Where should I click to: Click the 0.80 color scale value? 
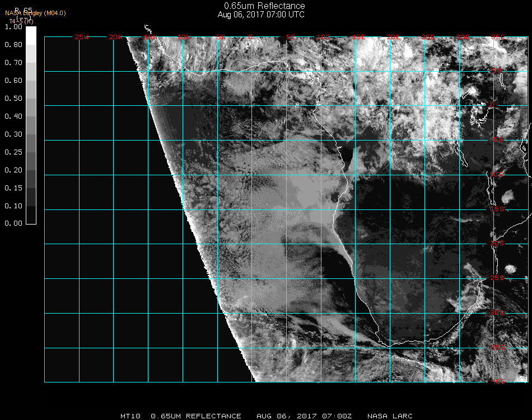[13, 44]
